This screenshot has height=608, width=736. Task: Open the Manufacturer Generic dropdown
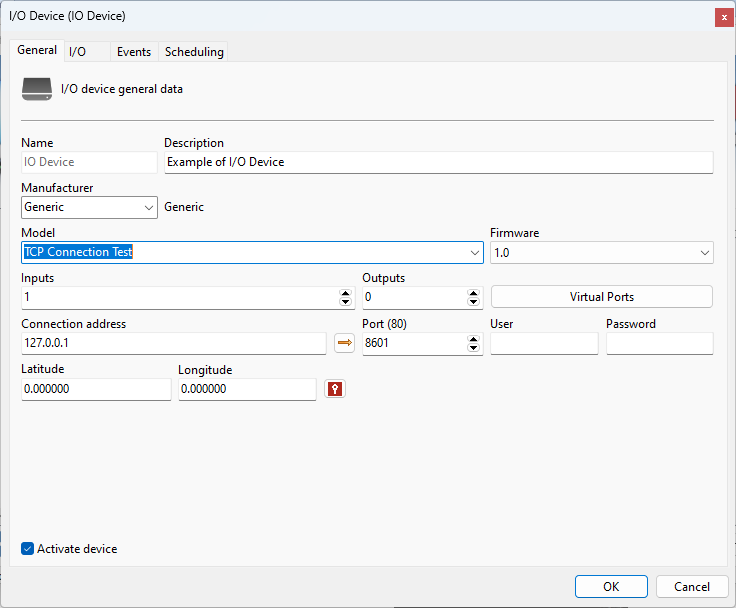click(89, 207)
